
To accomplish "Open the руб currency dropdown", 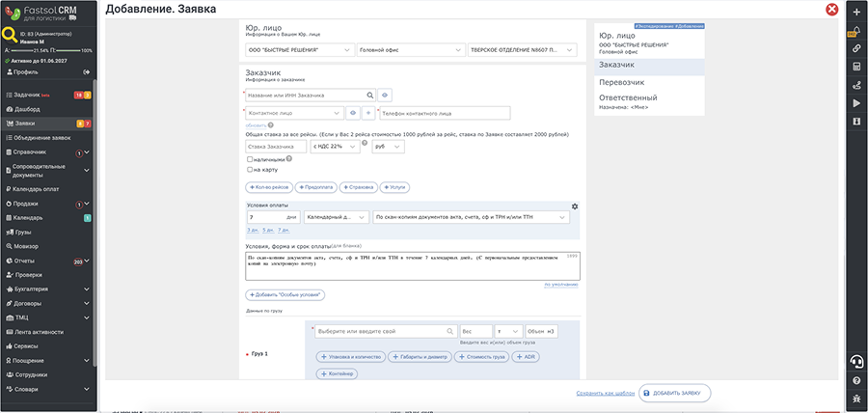I will tap(388, 146).
